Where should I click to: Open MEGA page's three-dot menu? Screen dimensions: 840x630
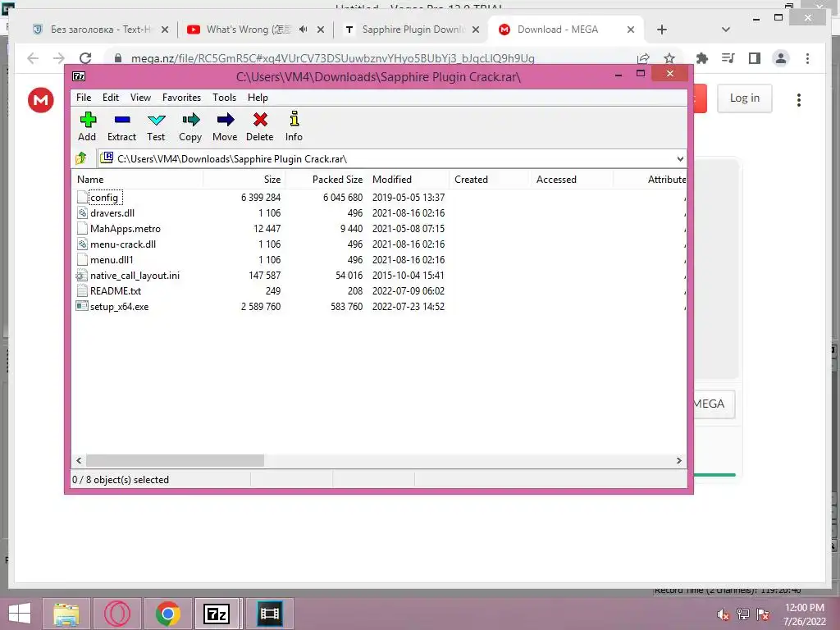pyautogui.click(x=799, y=99)
